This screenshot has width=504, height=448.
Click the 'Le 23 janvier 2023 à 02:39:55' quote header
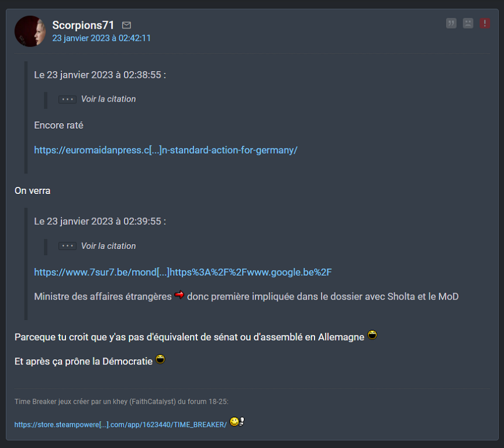(x=100, y=221)
